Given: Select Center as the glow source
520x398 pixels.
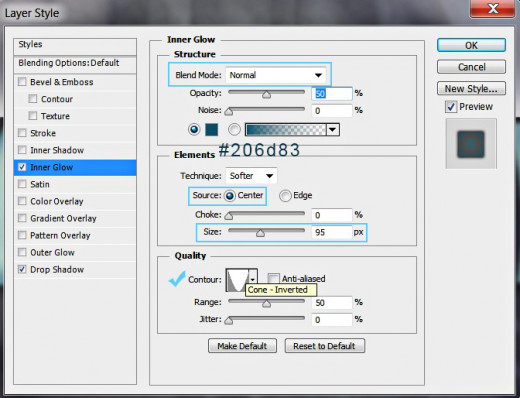Looking at the screenshot, I should [x=230, y=196].
